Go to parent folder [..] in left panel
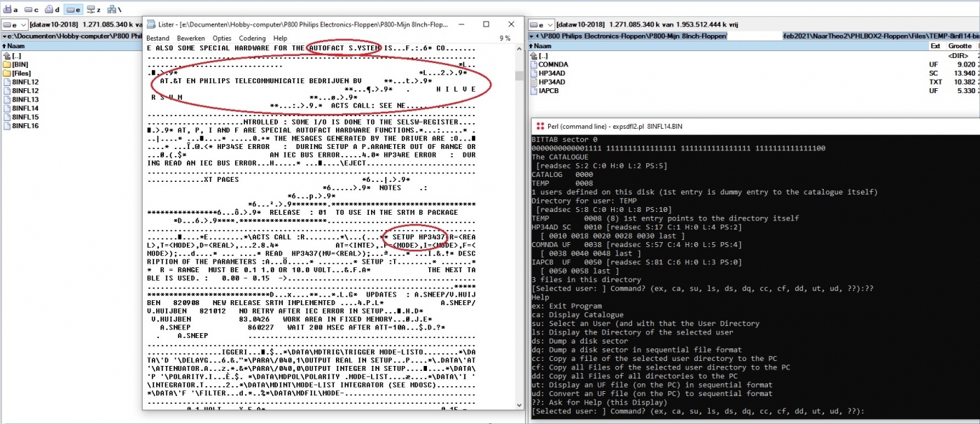980x424 pixels. 13,55
